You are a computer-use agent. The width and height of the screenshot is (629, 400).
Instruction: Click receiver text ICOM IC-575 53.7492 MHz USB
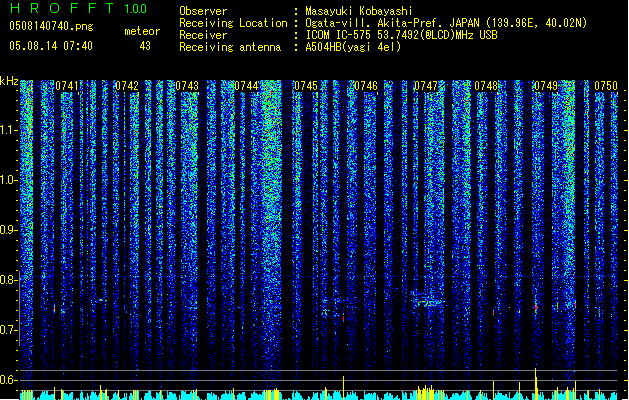click(x=401, y=35)
